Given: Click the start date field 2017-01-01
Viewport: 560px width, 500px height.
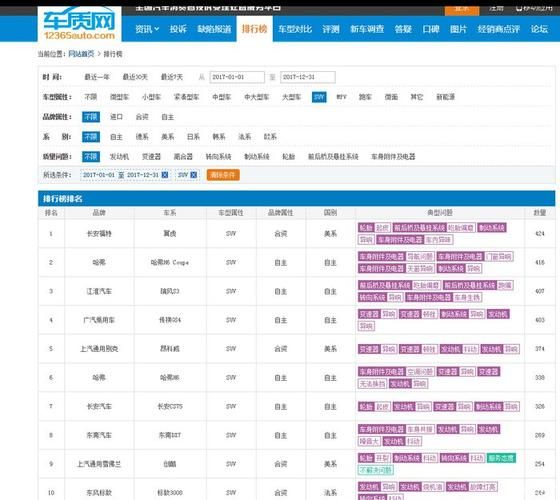Looking at the screenshot, I should [237, 77].
